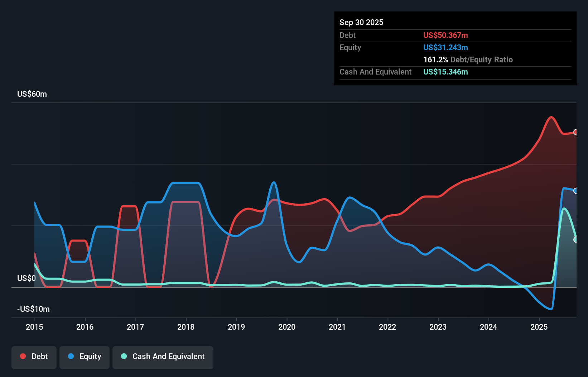Click the 2015 x-axis label
Screen dimensions: 588x377
(34, 327)
